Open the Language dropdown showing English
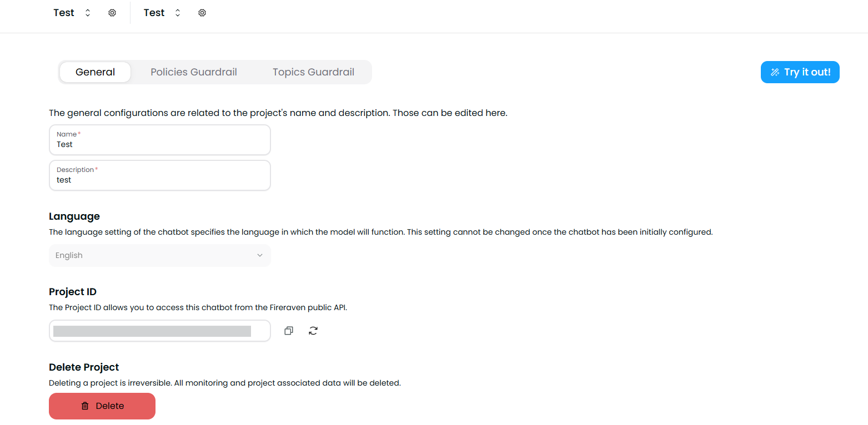Image resolution: width=868 pixels, height=425 pixels. (x=159, y=255)
